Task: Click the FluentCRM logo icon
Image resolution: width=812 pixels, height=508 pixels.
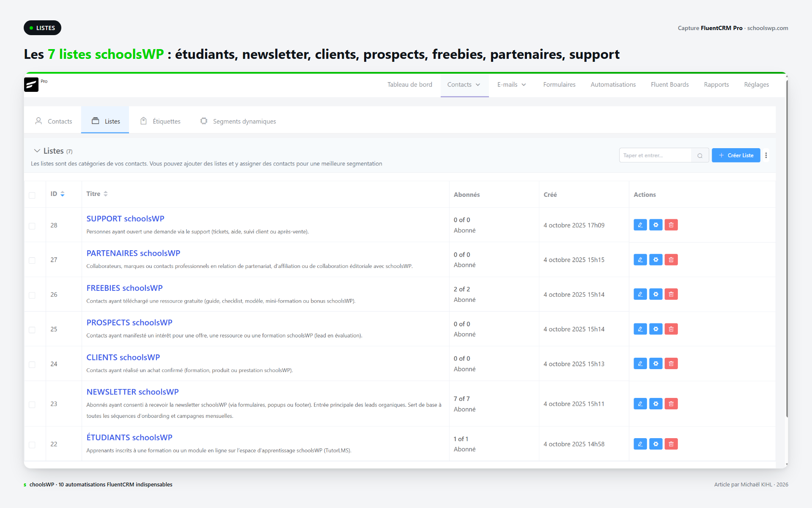Action: [x=31, y=85]
